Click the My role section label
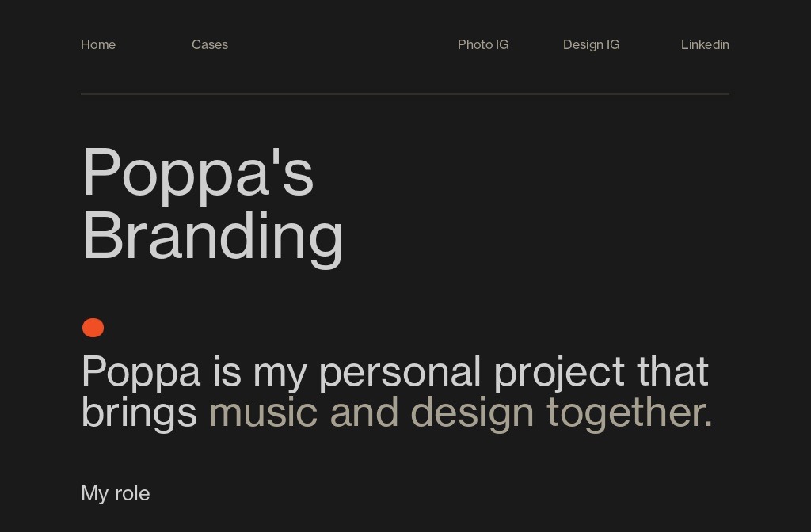Image resolution: width=811 pixels, height=532 pixels. point(116,493)
